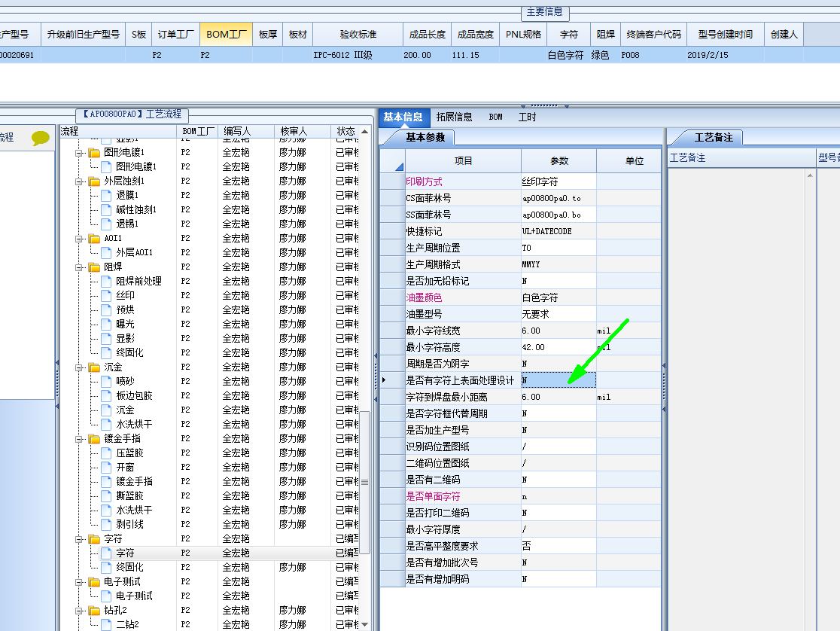Collapse the 字符 folder tree node
840x631 pixels.
pos(79,539)
